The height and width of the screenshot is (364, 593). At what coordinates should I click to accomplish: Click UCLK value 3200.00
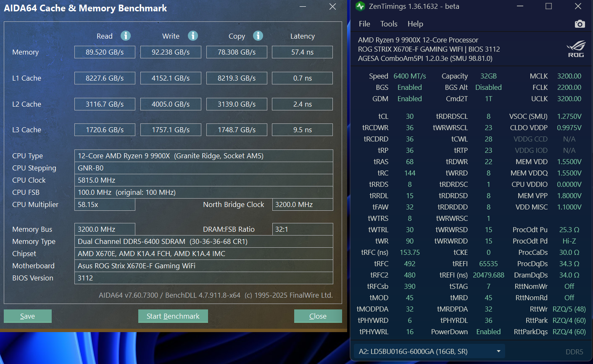tap(569, 99)
